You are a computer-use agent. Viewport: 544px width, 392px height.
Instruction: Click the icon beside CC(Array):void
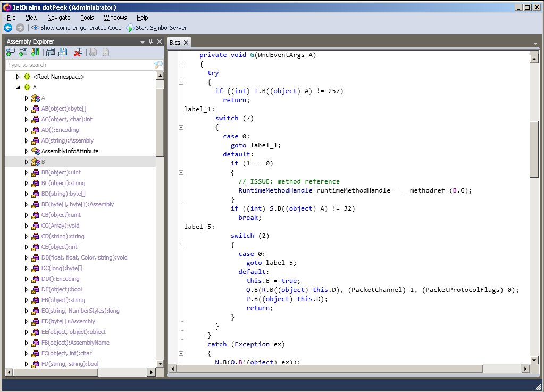(x=36, y=226)
